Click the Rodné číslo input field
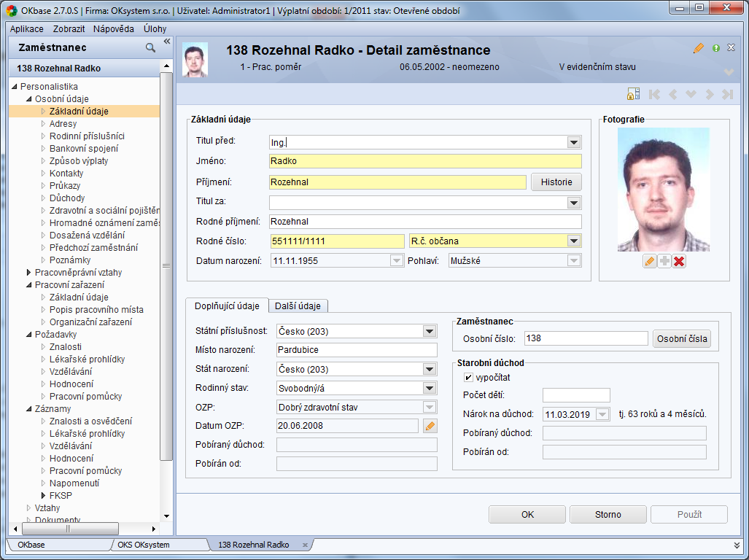The image size is (749, 560). pyautogui.click(x=337, y=241)
